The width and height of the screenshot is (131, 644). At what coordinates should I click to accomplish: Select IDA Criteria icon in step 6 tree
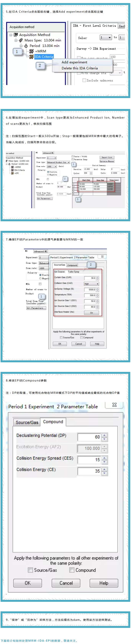pos(12,170)
